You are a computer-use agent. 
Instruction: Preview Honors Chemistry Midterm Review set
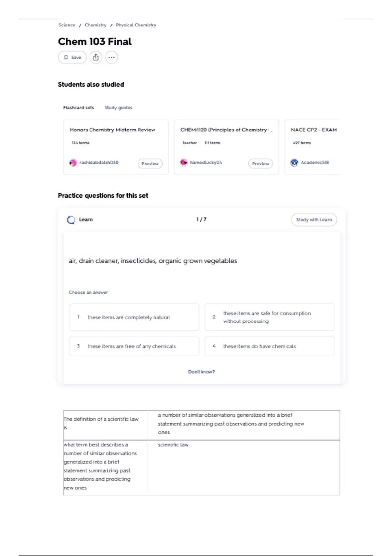pyautogui.click(x=150, y=164)
